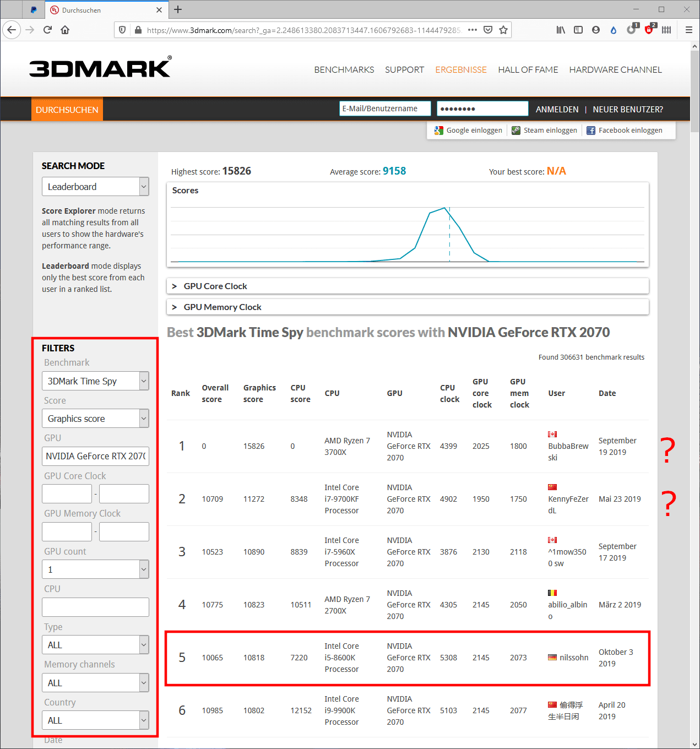Open the tracking protection shield icon
The height and width of the screenshot is (749, 700).
coord(122,30)
